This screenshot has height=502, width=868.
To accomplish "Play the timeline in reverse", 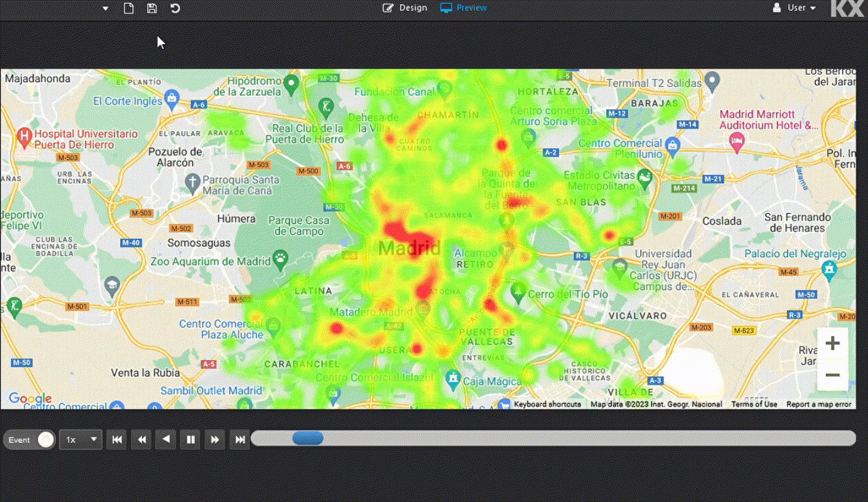I will (x=166, y=440).
